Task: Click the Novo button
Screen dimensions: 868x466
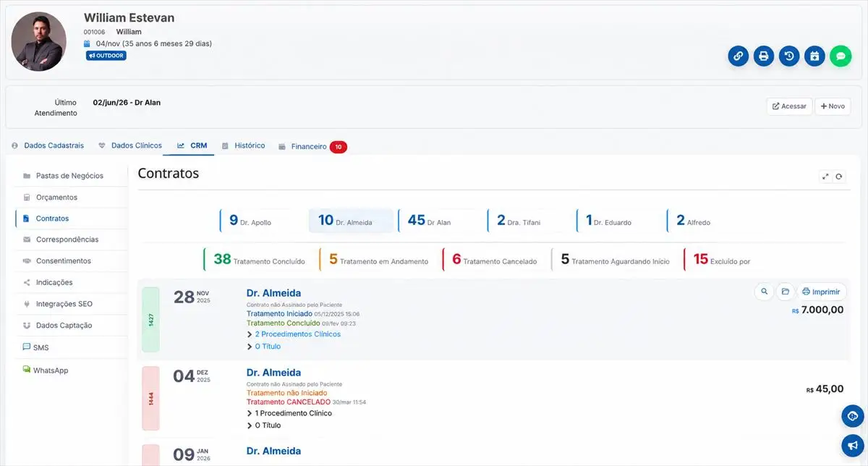Action: pyautogui.click(x=833, y=106)
